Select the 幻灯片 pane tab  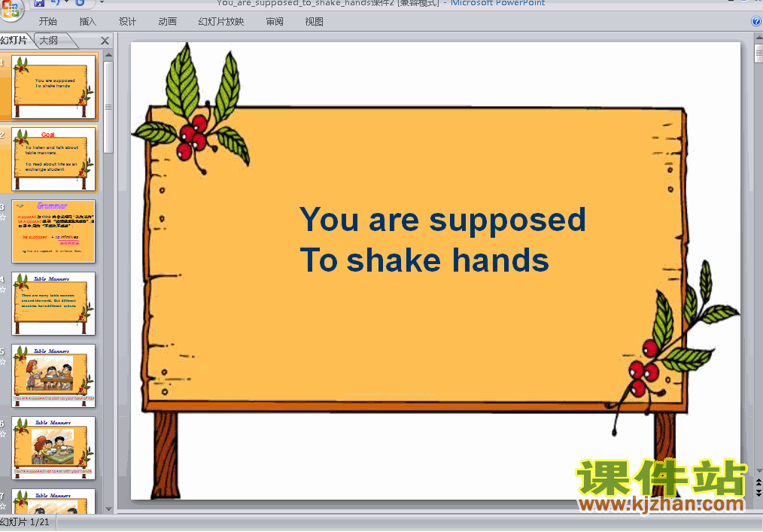pos(14,41)
